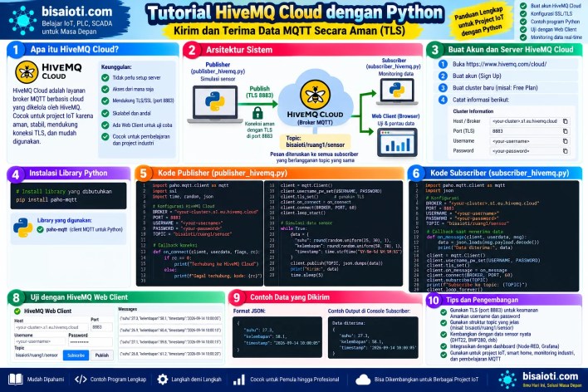The image size is (588, 392).
Task: Click the step 2 circle beside 'Buat akun (Sign Up)'
Action: (443, 76)
